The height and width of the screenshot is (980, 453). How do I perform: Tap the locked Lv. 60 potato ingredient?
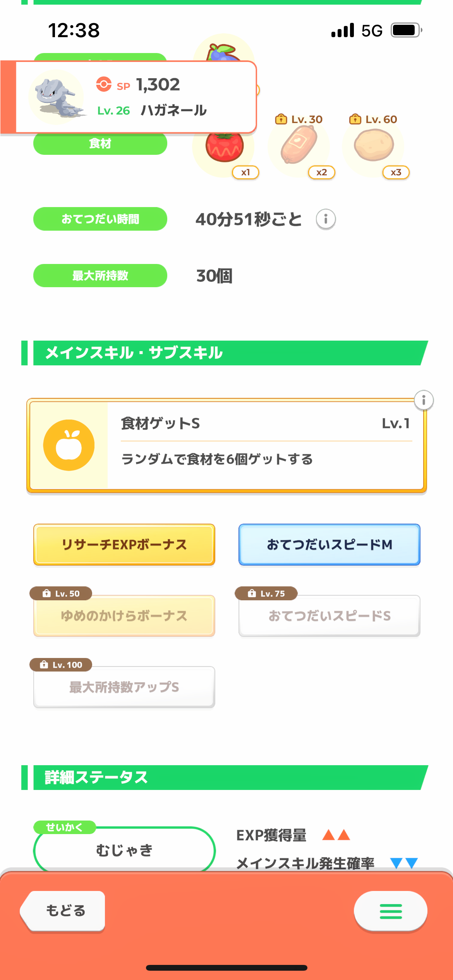(x=374, y=145)
